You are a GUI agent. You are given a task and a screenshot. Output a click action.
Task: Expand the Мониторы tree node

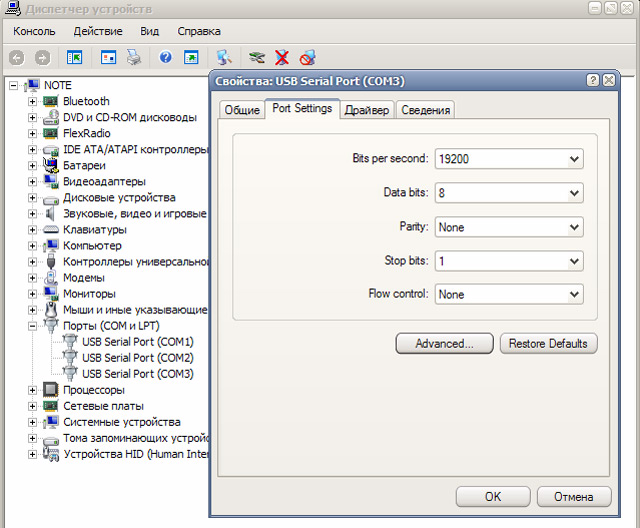(x=32, y=294)
